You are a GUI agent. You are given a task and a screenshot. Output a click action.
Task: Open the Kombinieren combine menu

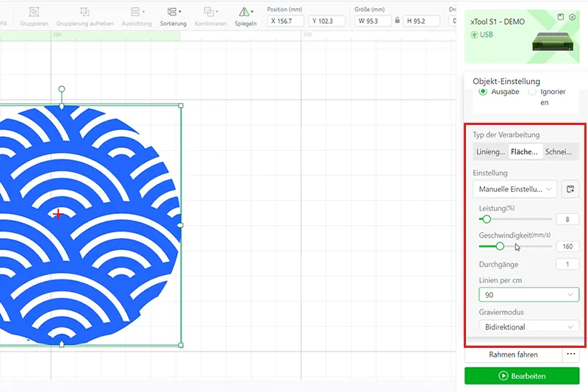pyautogui.click(x=210, y=16)
